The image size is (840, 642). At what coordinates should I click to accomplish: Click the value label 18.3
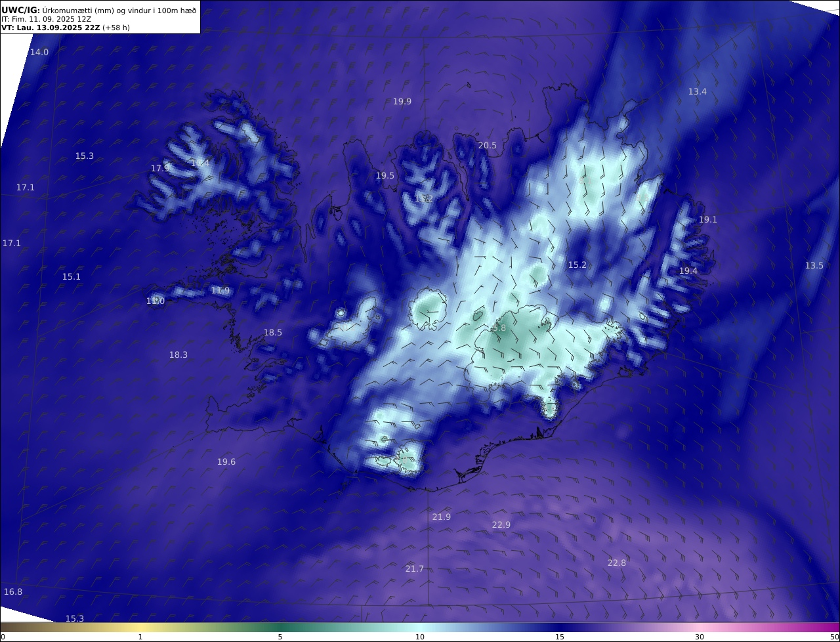(x=178, y=355)
